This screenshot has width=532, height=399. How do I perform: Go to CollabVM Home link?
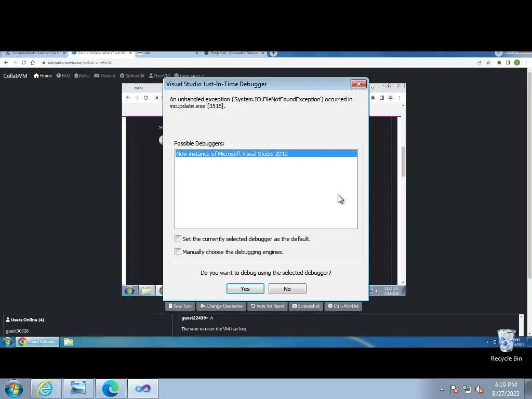(x=43, y=76)
